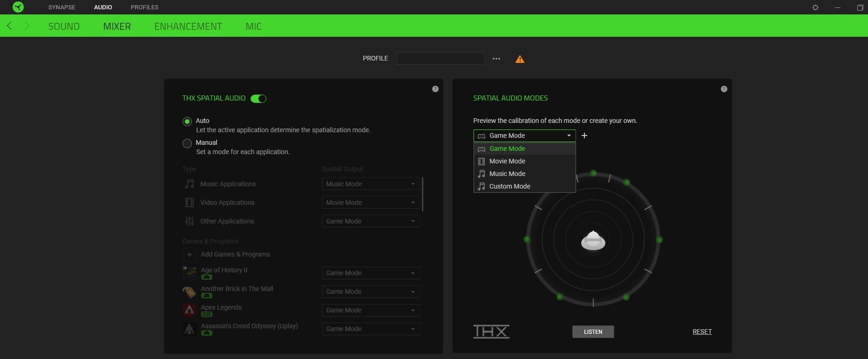This screenshot has height=359, width=868.
Task: Click the Age of History II name
Action: [224, 270]
